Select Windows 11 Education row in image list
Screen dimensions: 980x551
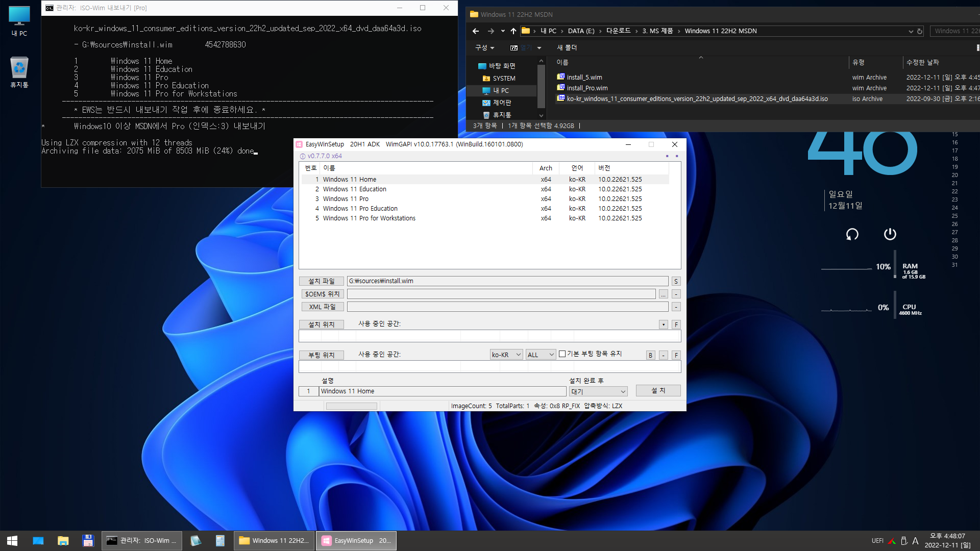[485, 189]
